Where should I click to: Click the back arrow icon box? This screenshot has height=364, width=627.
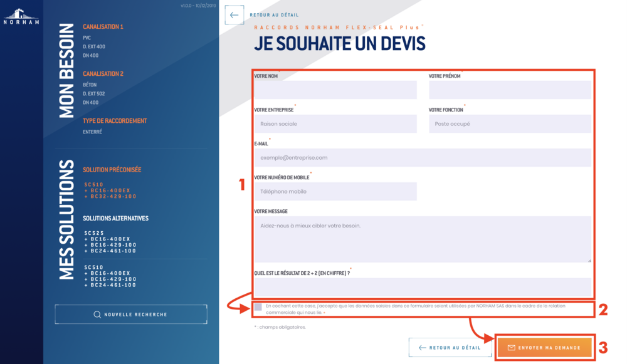click(234, 15)
